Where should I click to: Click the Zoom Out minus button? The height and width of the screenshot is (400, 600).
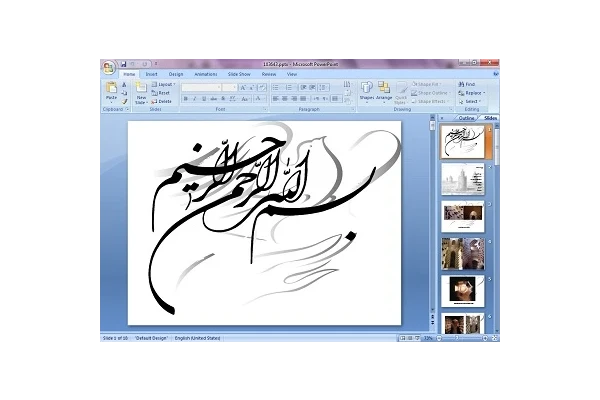tap(439, 338)
